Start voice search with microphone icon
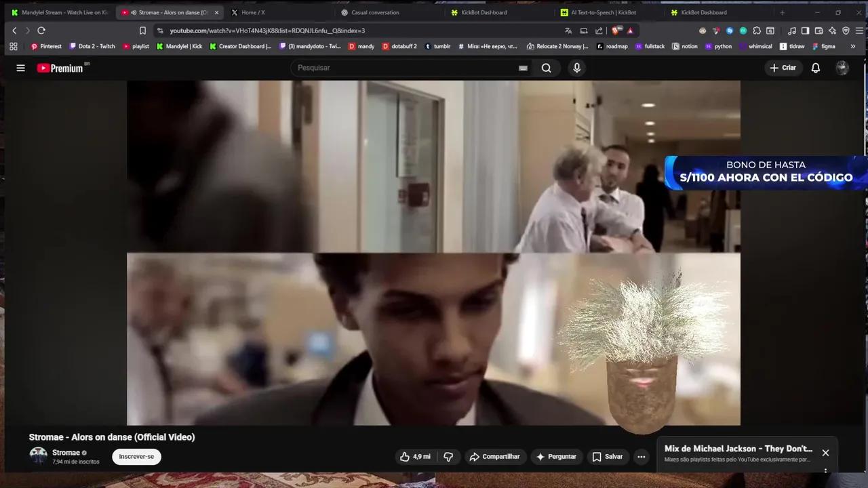Image resolution: width=868 pixels, height=488 pixels. (576, 68)
